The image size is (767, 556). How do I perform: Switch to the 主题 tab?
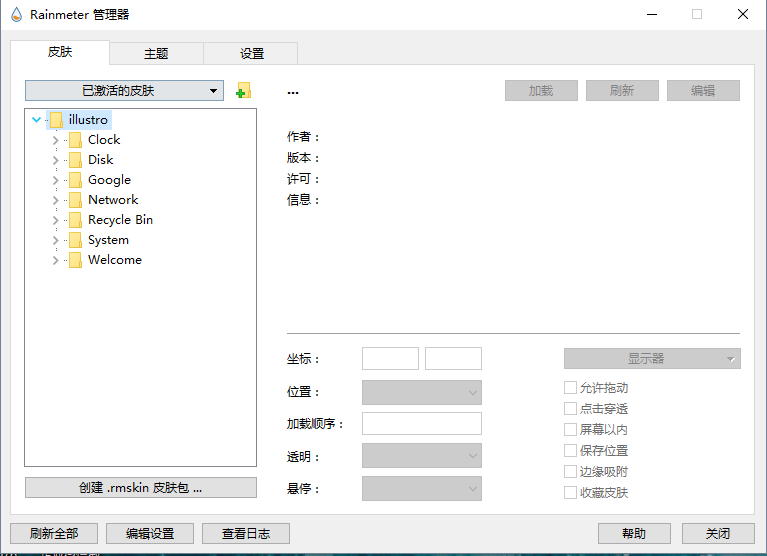coord(156,53)
